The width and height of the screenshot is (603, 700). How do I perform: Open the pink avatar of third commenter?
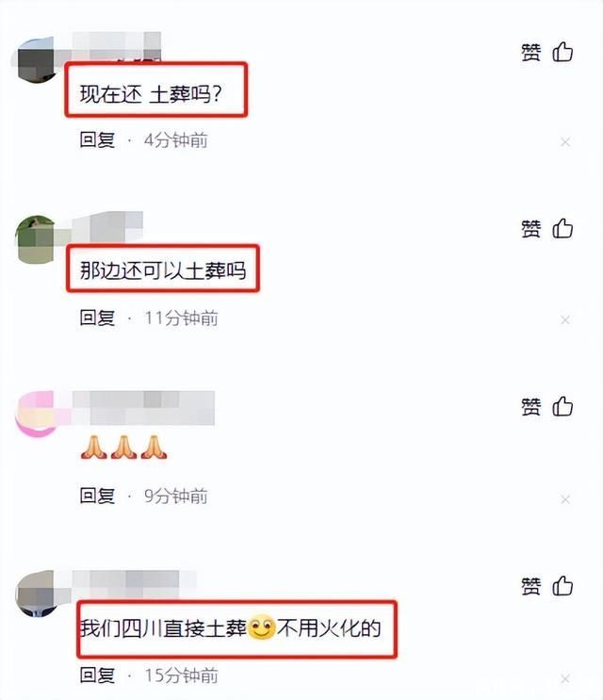click(x=36, y=414)
